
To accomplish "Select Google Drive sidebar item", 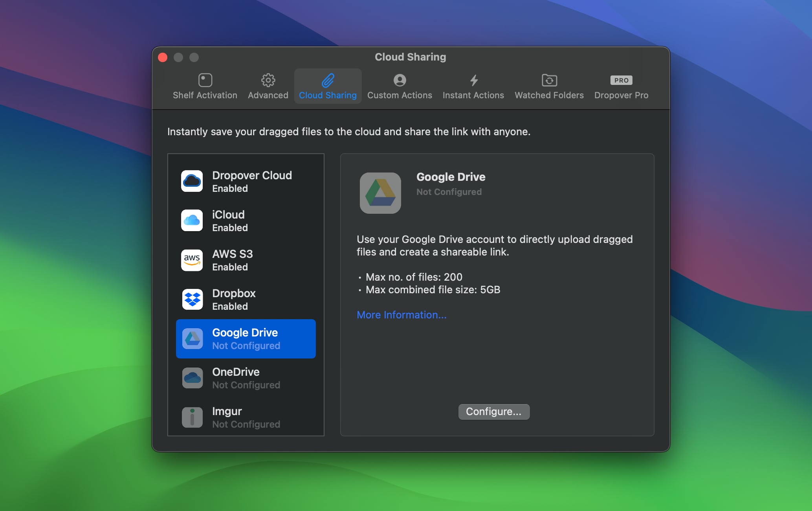I will coord(246,338).
